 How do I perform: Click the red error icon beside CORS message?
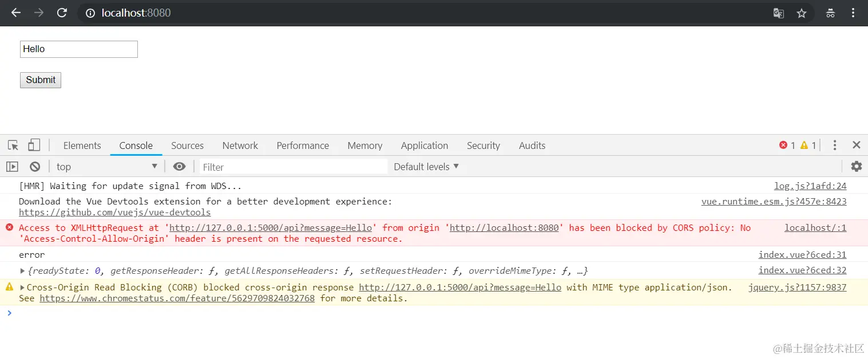tap(9, 227)
